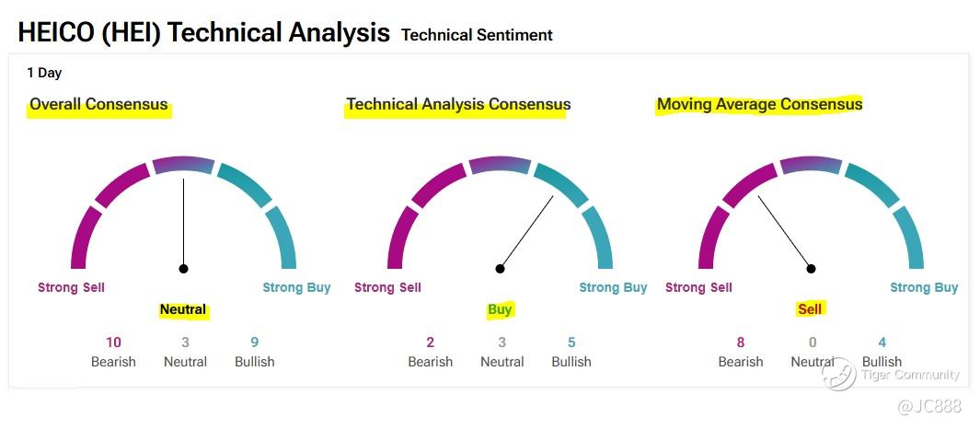Click the 10 Bearish count under Overall Consensus

click(x=113, y=342)
